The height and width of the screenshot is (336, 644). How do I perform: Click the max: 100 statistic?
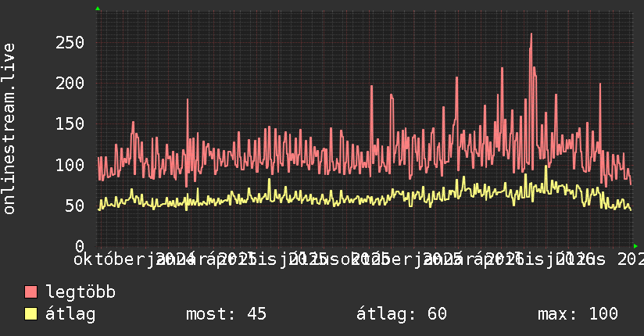[578, 314]
